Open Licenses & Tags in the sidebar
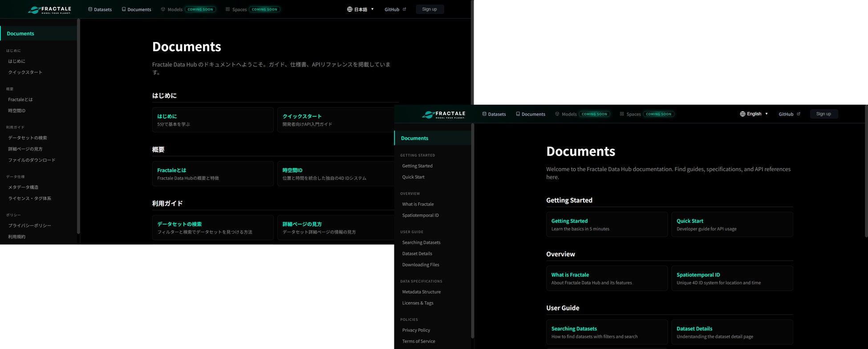 click(x=418, y=303)
